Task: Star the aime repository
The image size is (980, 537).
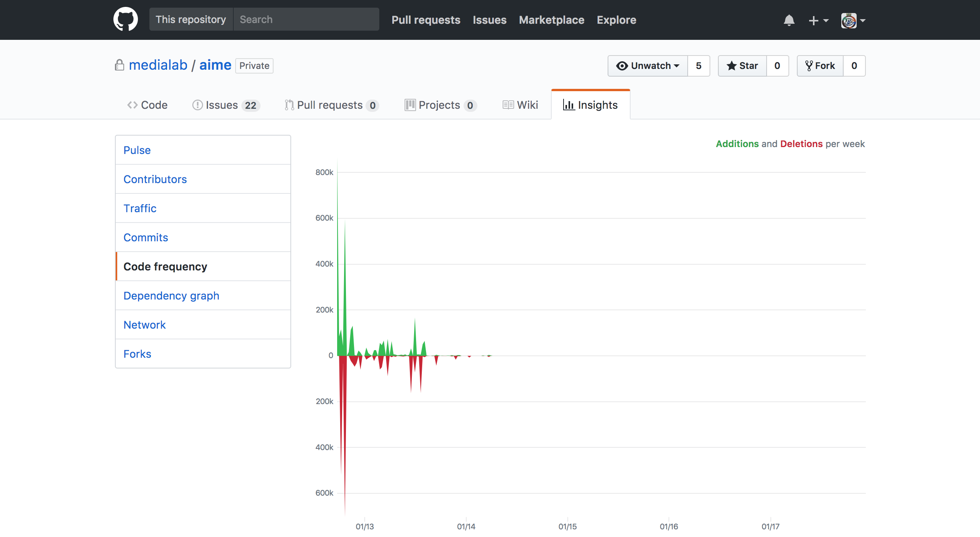Action: click(742, 66)
